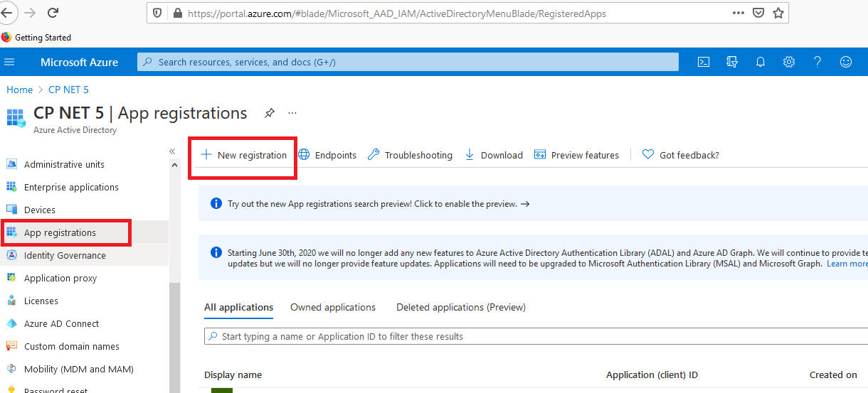
Task: Open the ellipsis menu beside the pin
Action: click(292, 113)
